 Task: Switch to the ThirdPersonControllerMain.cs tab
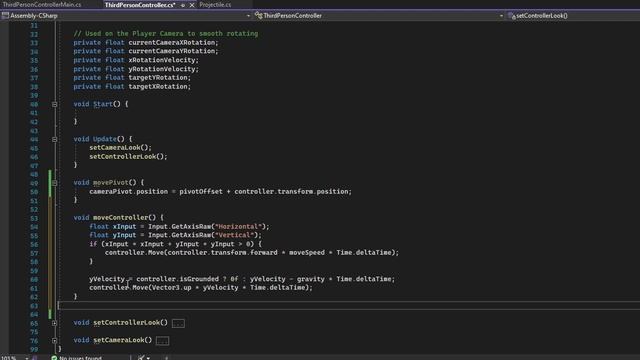tap(42, 5)
